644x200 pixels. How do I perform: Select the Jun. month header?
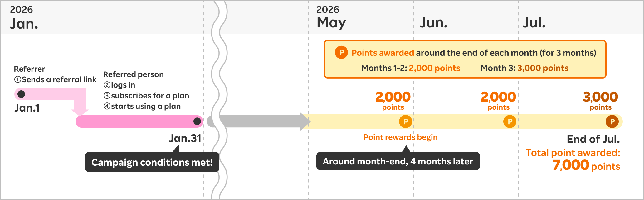[x=434, y=22]
